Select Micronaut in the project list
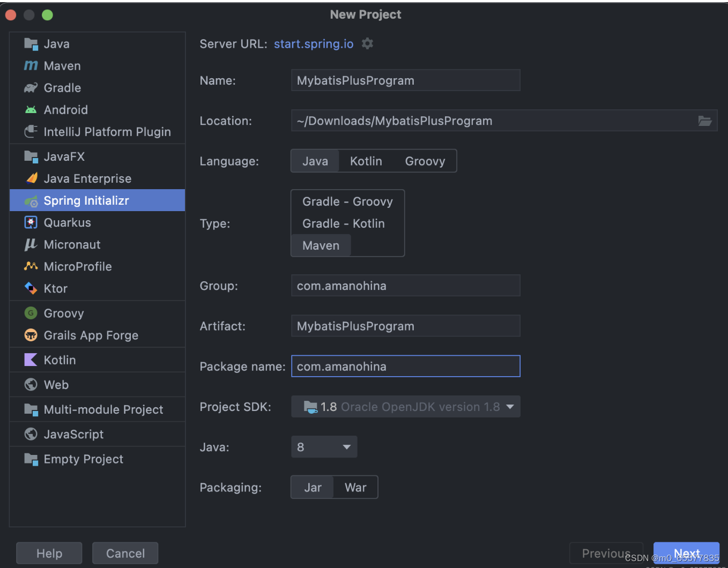The width and height of the screenshot is (728, 568). (98, 244)
